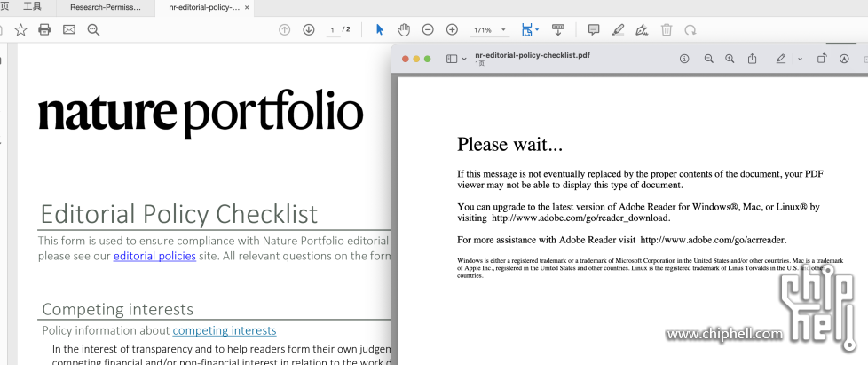Click the rotate/redo arrow icon in Acrobat

[690, 30]
